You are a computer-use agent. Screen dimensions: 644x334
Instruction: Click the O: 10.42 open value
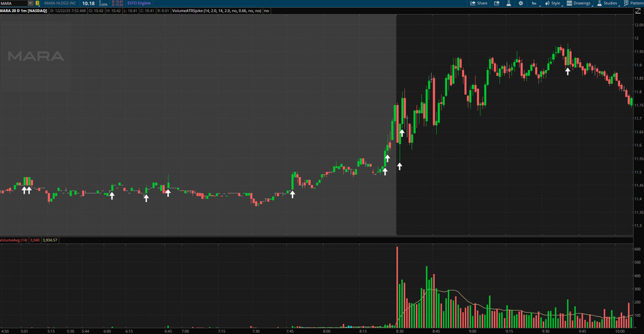tap(96, 11)
